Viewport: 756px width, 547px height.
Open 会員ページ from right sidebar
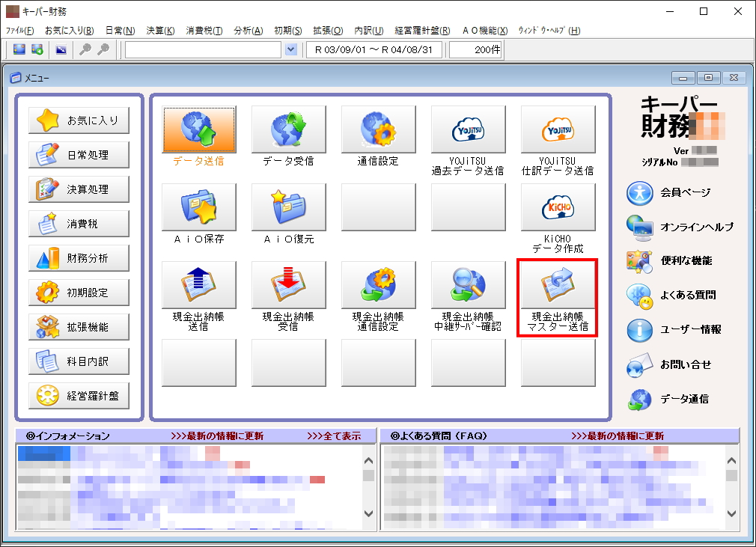668,193
